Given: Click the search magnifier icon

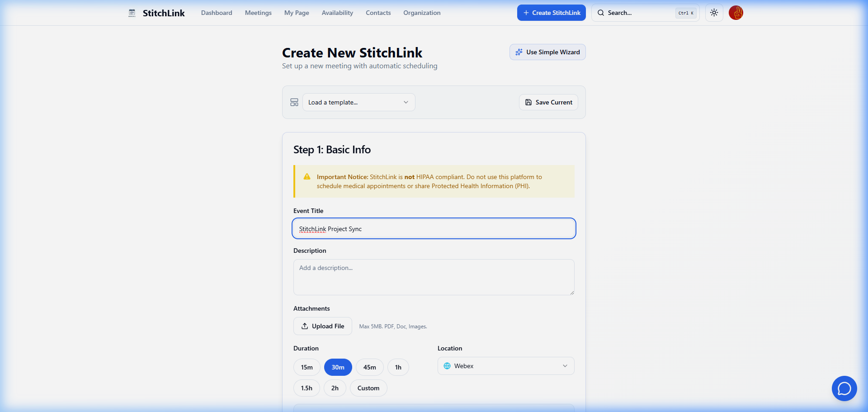Looking at the screenshot, I should pyautogui.click(x=601, y=13).
